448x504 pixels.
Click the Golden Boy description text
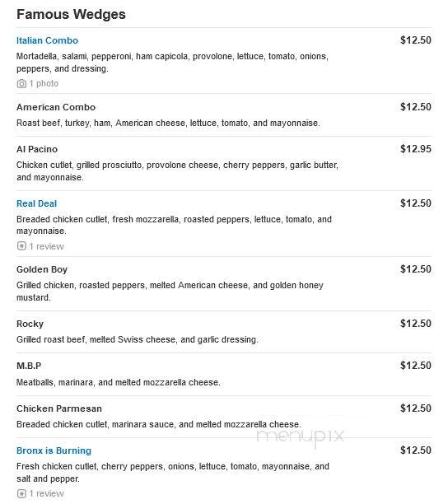170,292
